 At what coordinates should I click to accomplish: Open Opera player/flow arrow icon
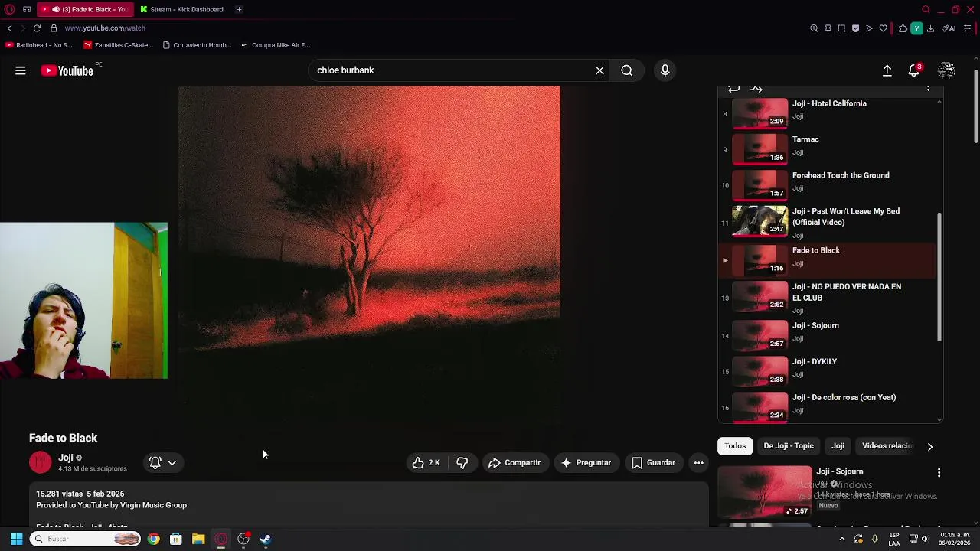[x=869, y=28]
